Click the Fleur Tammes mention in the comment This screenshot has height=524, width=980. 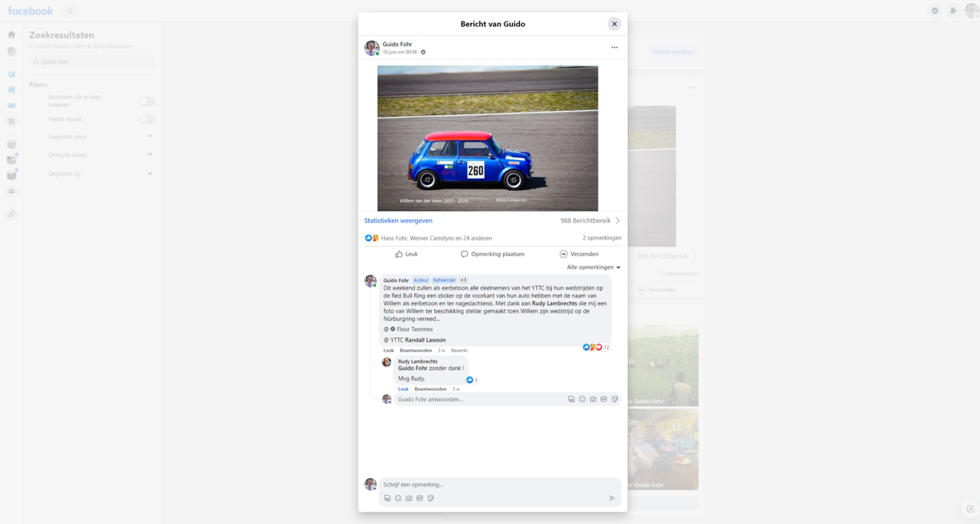[x=414, y=329]
